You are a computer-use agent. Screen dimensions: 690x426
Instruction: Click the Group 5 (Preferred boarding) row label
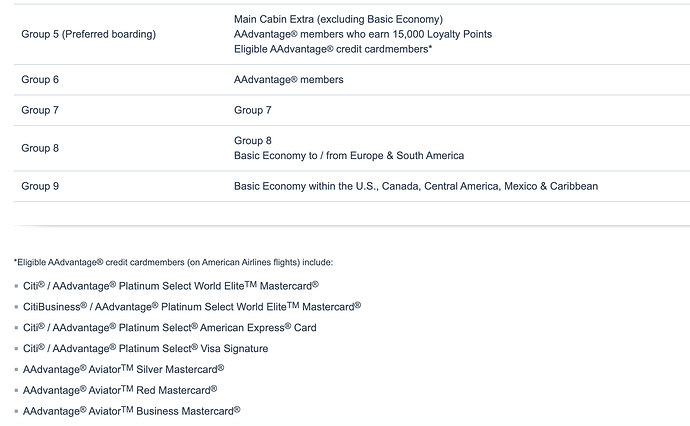click(88, 34)
